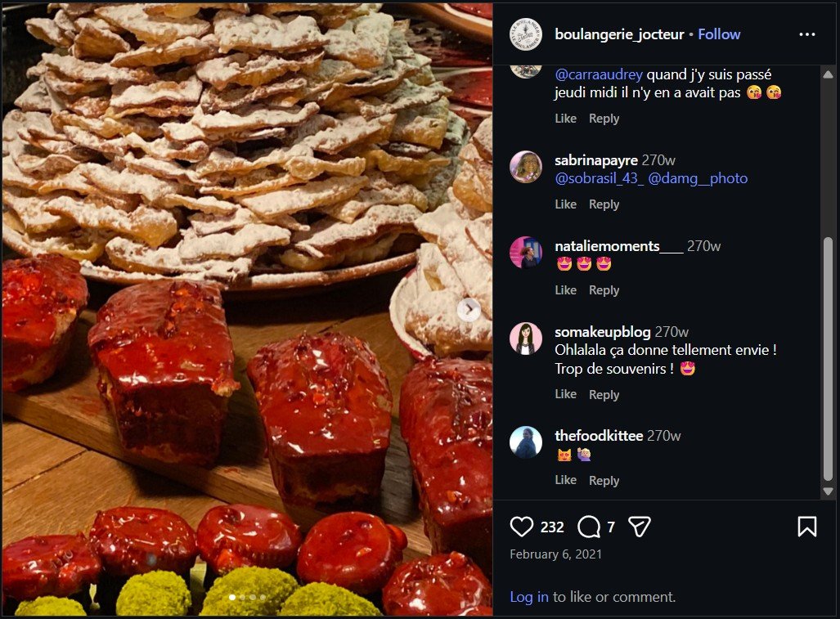Open the three-dot post options menu
The height and width of the screenshot is (619, 840).
click(x=807, y=34)
